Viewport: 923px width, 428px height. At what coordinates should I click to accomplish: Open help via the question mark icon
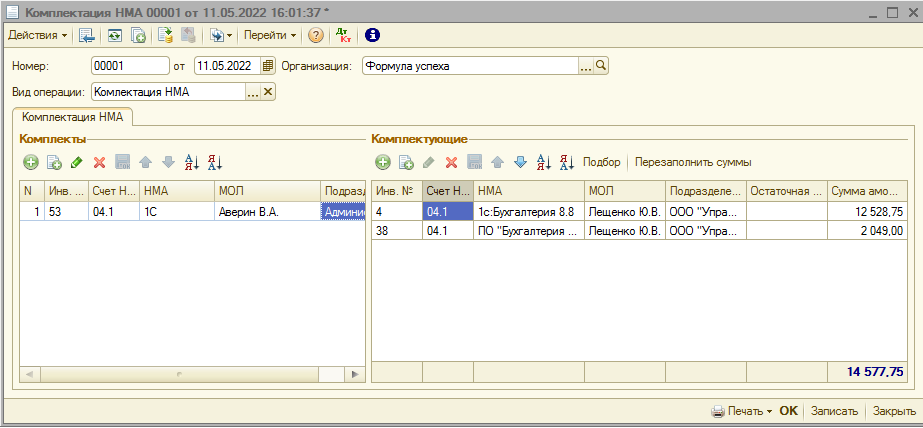click(x=316, y=35)
